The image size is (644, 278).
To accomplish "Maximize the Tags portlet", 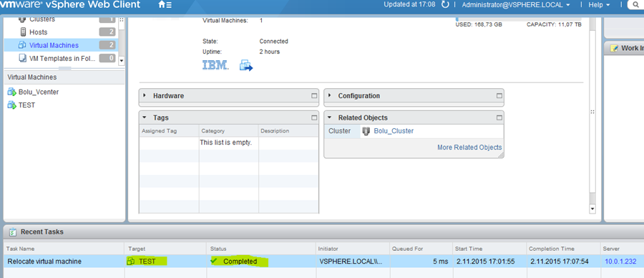I will [314, 118].
